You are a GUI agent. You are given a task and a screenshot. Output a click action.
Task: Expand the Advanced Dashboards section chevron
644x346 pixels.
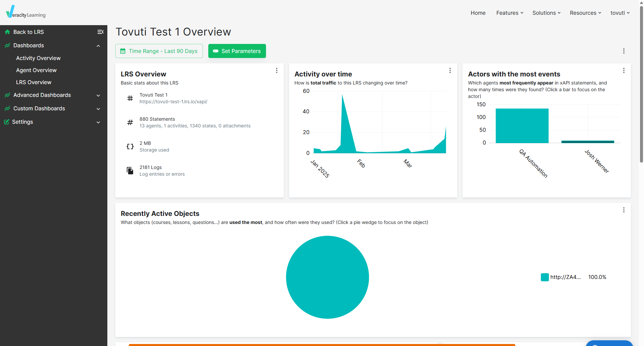pyautogui.click(x=98, y=95)
